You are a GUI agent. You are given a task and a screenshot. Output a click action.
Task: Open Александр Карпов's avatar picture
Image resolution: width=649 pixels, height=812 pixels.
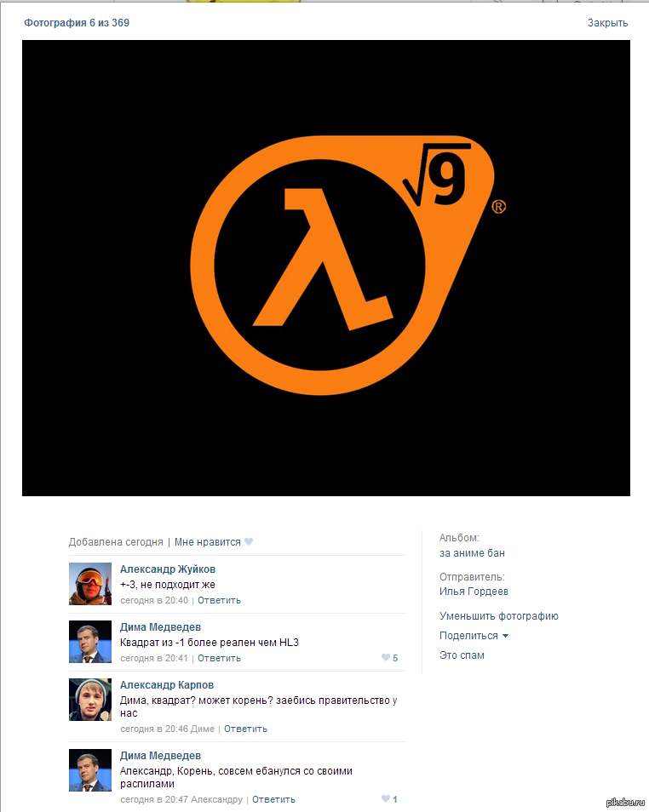click(x=90, y=700)
